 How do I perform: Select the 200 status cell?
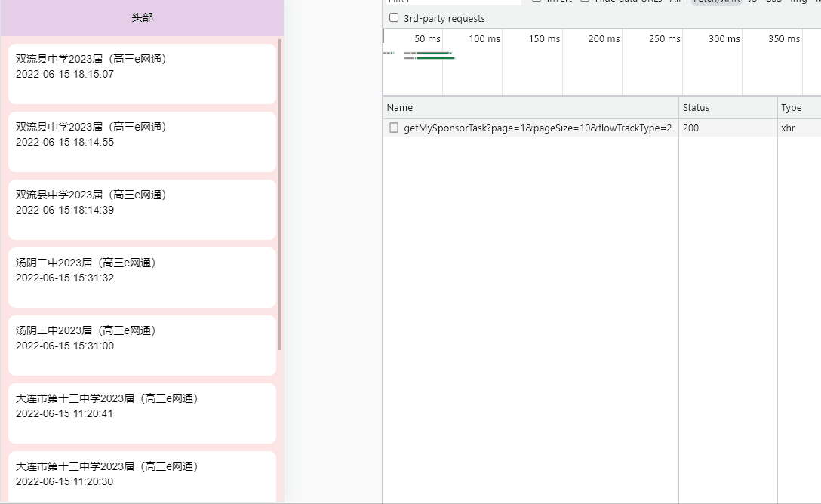(x=727, y=128)
